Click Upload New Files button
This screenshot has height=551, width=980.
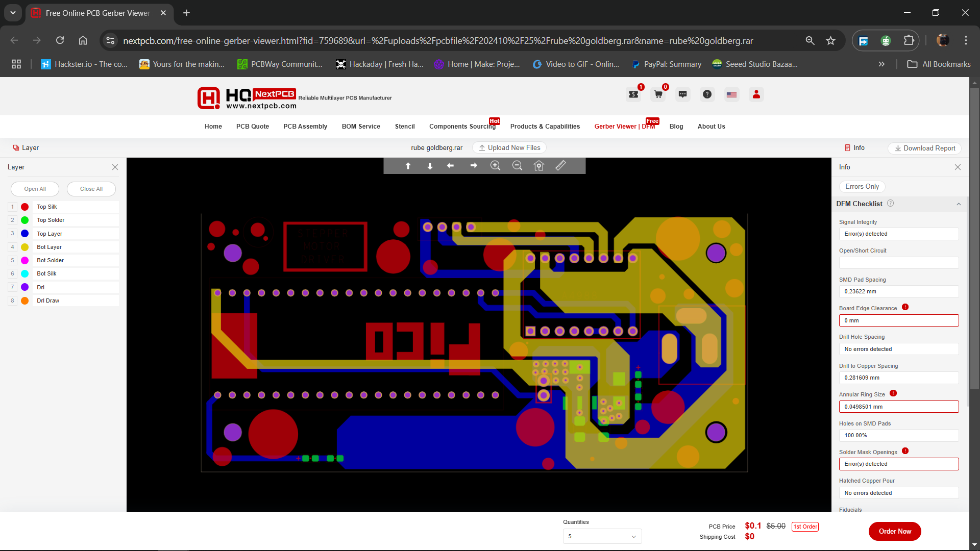click(509, 148)
